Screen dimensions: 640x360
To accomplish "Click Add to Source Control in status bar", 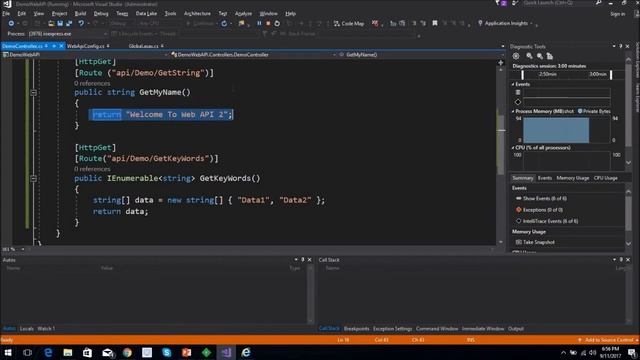I will coord(608,340).
